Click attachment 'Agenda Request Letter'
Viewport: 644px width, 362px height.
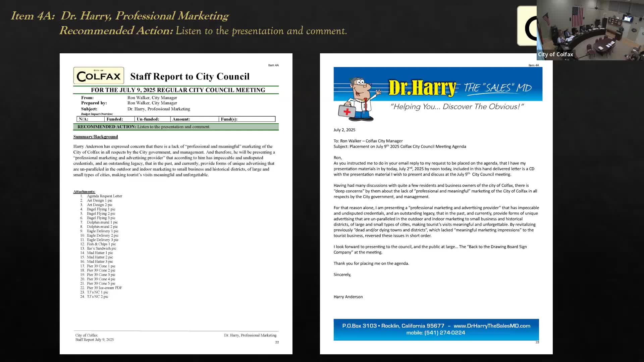pos(105,196)
